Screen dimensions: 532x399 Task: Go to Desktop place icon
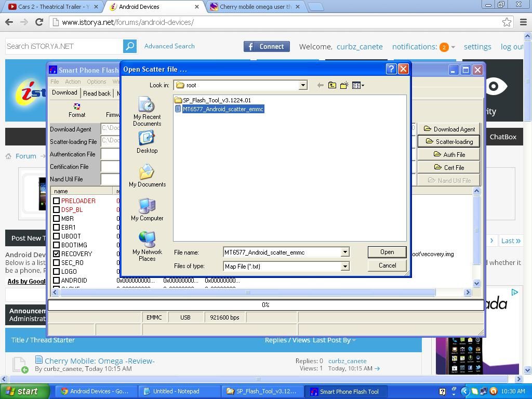pos(147,142)
